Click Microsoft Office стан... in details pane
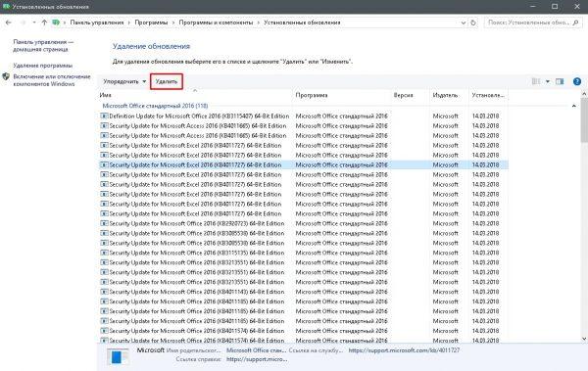The width and height of the screenshot is (588, 371). point(256,350)
